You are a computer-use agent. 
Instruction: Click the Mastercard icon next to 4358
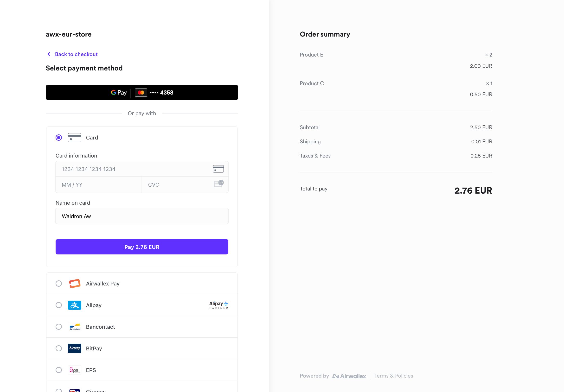(141, 93)
